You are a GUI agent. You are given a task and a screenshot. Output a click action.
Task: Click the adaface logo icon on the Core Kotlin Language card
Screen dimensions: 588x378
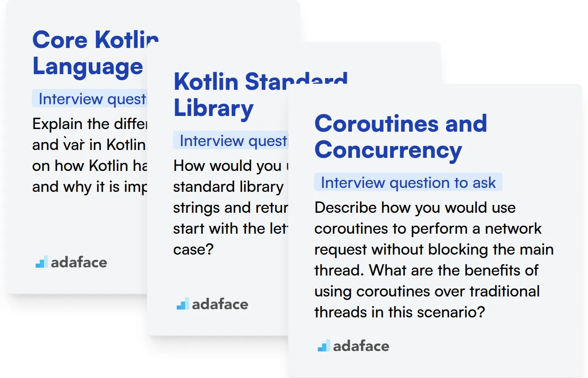coord(41,262)
